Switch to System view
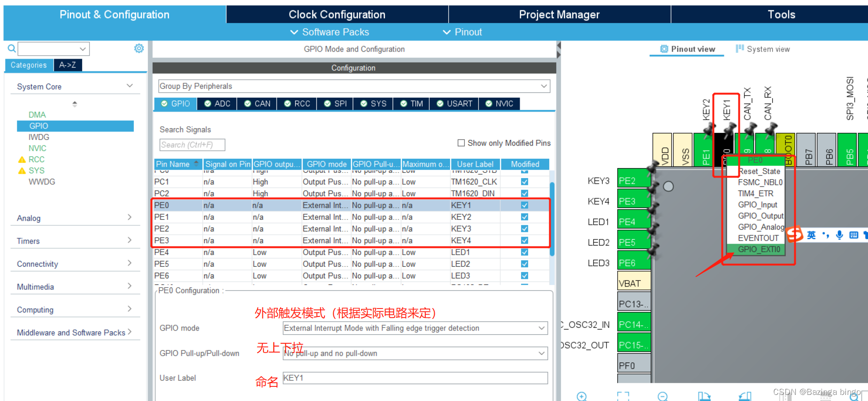Screen dimensions: 868x401 (763, 49)
